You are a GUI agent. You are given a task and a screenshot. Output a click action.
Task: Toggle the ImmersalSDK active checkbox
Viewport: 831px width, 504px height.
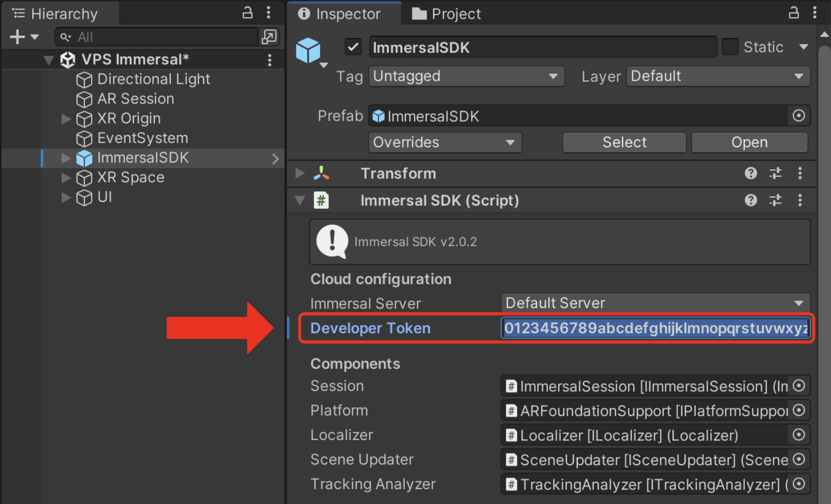pyautogui.click(x=353, y=47)
